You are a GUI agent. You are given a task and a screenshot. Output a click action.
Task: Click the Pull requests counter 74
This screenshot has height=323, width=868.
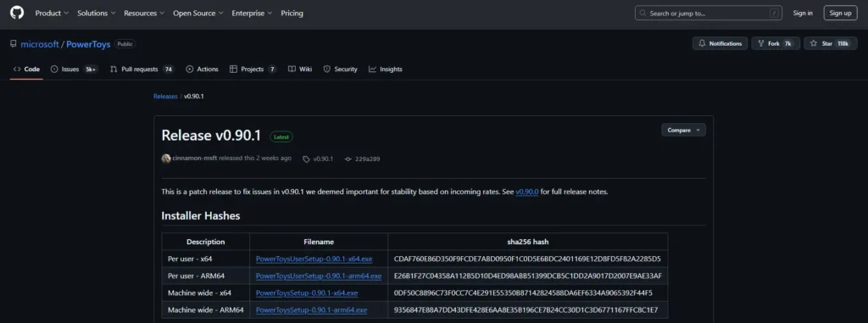[169, 70]
